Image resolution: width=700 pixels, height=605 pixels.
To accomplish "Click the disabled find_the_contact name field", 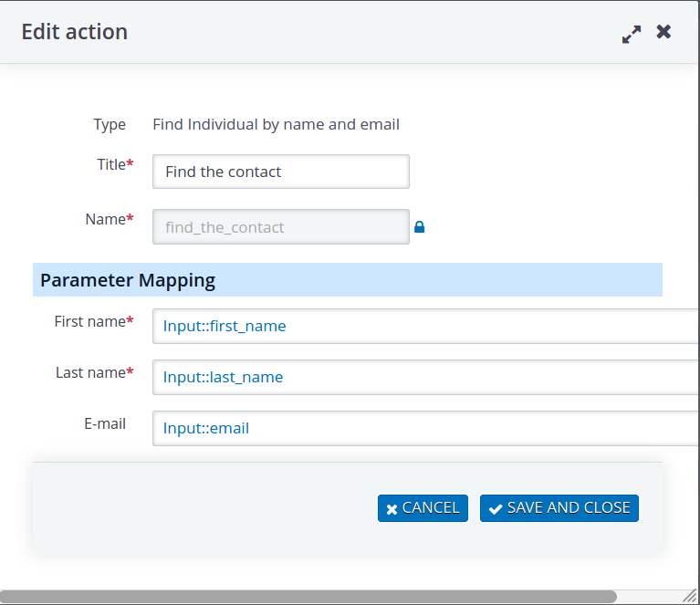I will click(x=281, y=227).
